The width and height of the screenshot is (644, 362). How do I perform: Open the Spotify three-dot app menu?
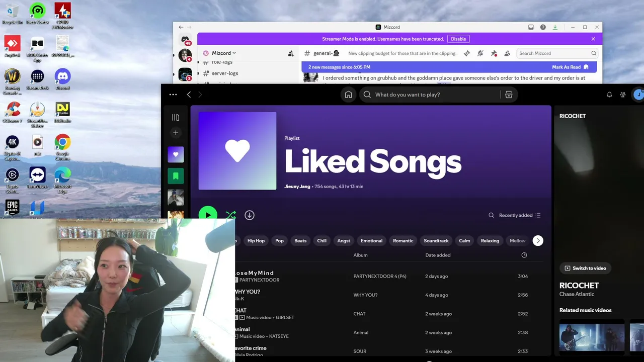(173, 95)
